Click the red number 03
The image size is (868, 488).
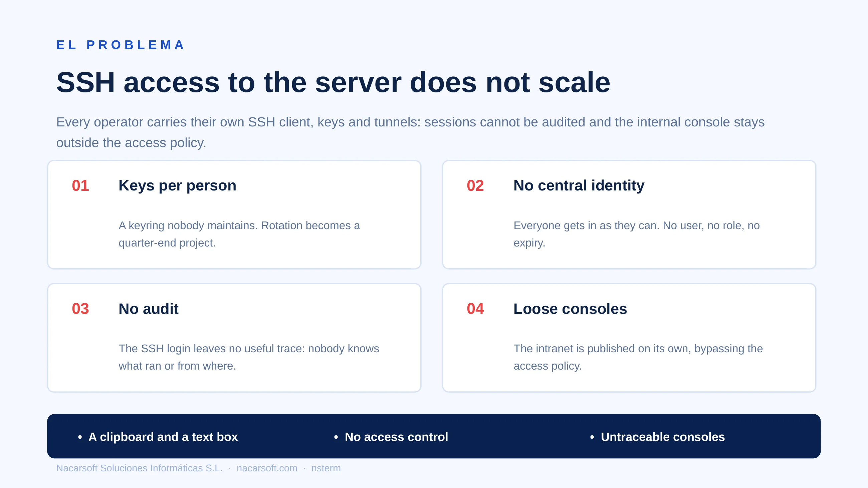point(80,309)
